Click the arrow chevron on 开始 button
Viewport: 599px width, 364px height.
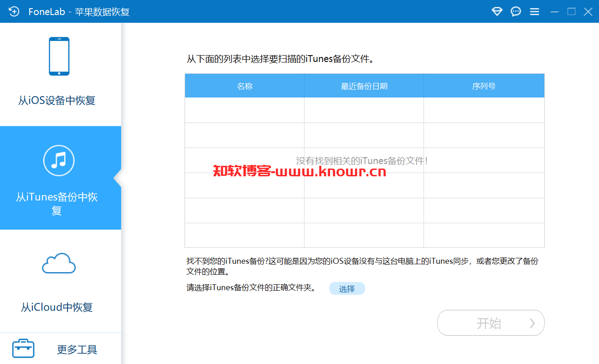[x=532, y=323]
